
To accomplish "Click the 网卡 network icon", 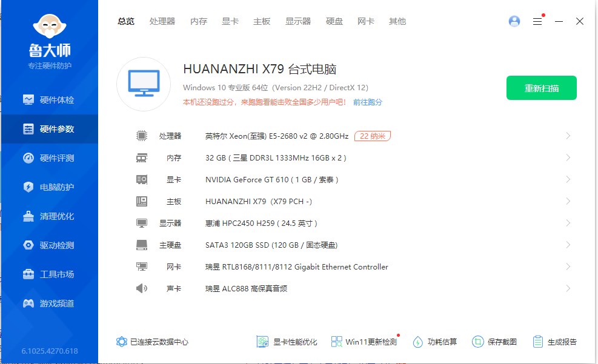I will (142, 267).
